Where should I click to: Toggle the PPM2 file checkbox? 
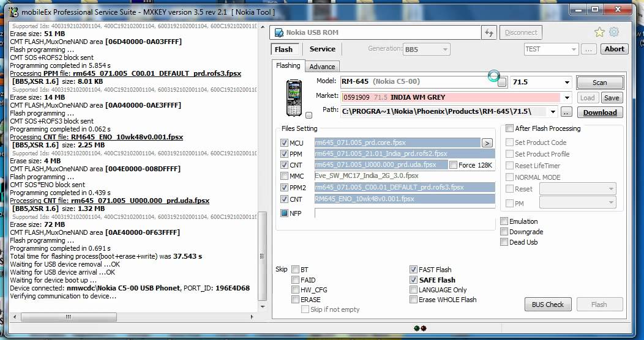[x=284, y=188]
